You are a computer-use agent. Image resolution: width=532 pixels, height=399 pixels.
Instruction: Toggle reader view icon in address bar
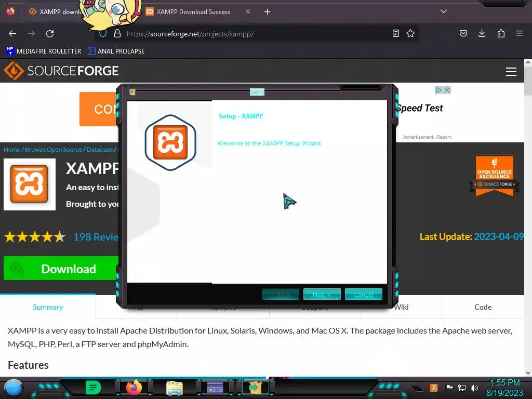(x=395, y=33)
